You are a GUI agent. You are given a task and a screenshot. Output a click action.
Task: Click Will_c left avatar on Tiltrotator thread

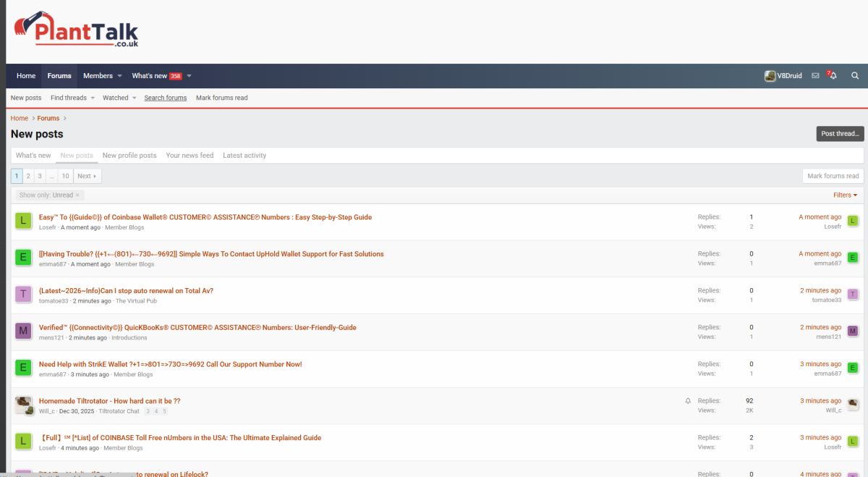24,405
